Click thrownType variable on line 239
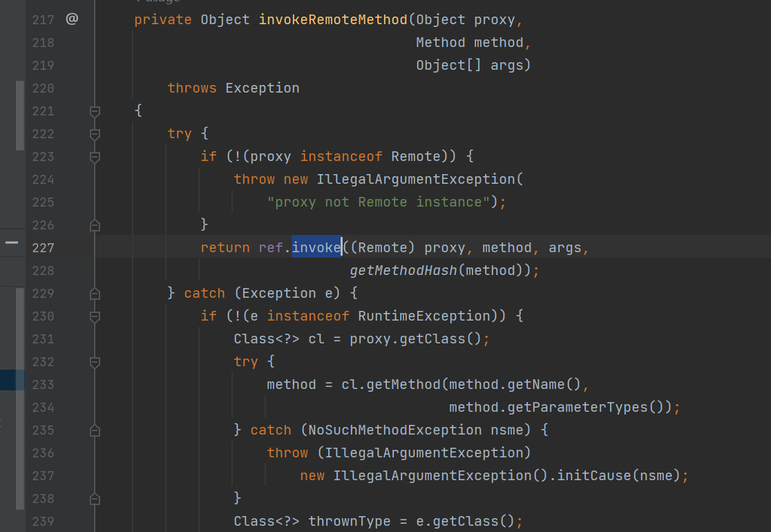The image size is (771, 532). coord(349,521)
